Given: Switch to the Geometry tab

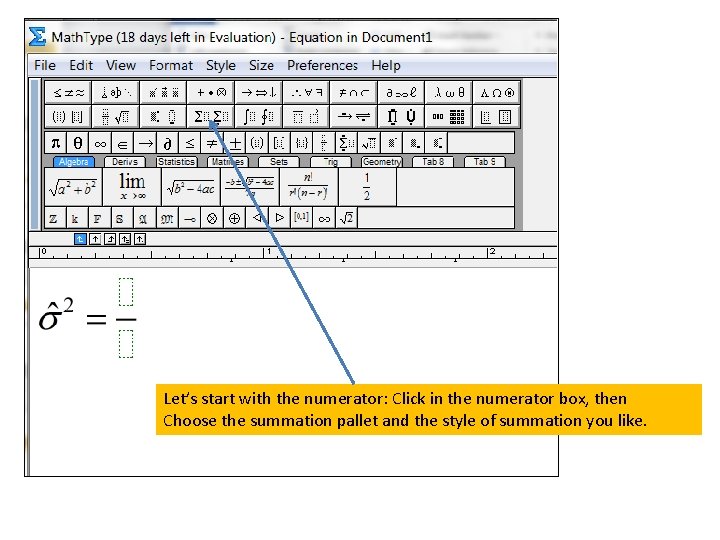Looking at the screenshot, I should (x=382, y=162).
